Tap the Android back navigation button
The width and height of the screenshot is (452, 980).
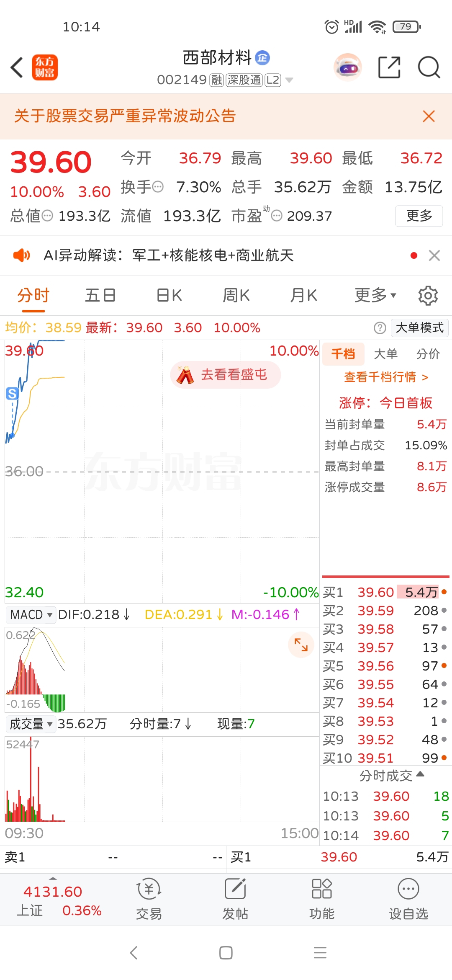134,953
